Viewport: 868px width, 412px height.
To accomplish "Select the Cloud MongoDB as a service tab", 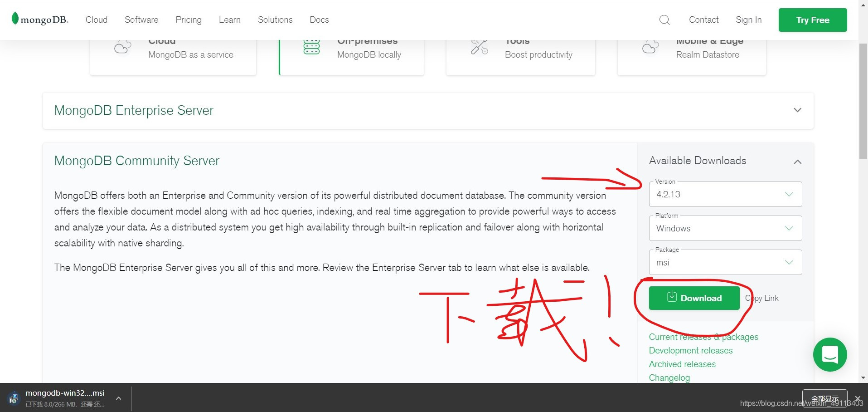I will 173,57.
